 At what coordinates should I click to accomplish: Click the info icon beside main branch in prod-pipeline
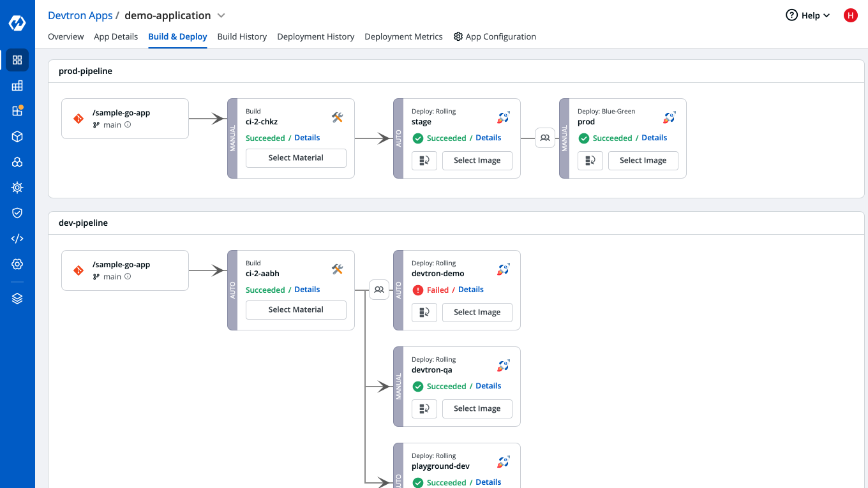coord(128,125)
